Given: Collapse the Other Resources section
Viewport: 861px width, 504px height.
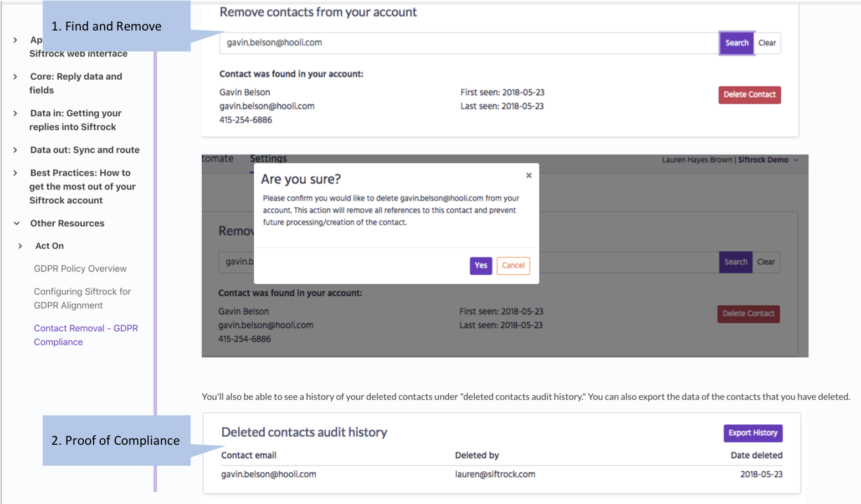Looking at the screenshot, I should point(17,223).
